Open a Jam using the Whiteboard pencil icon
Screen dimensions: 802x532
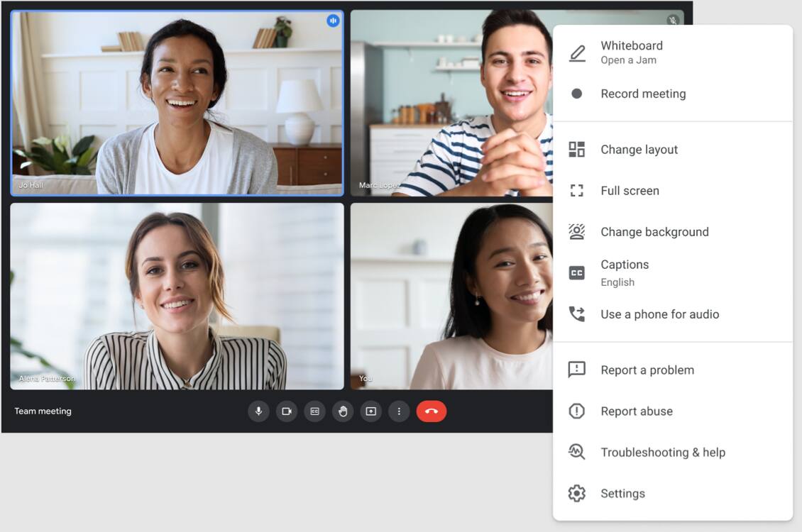tap(576, 52)
